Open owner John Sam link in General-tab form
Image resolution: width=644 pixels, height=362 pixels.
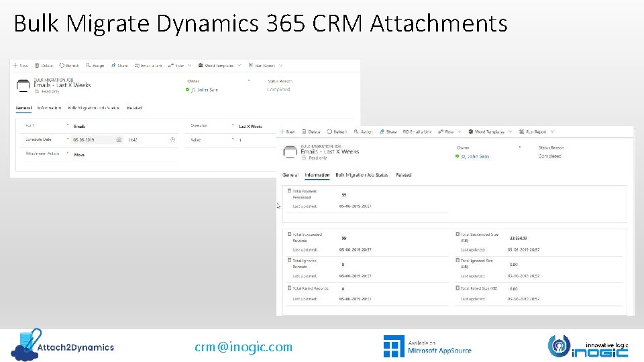(x=208, y=90)
